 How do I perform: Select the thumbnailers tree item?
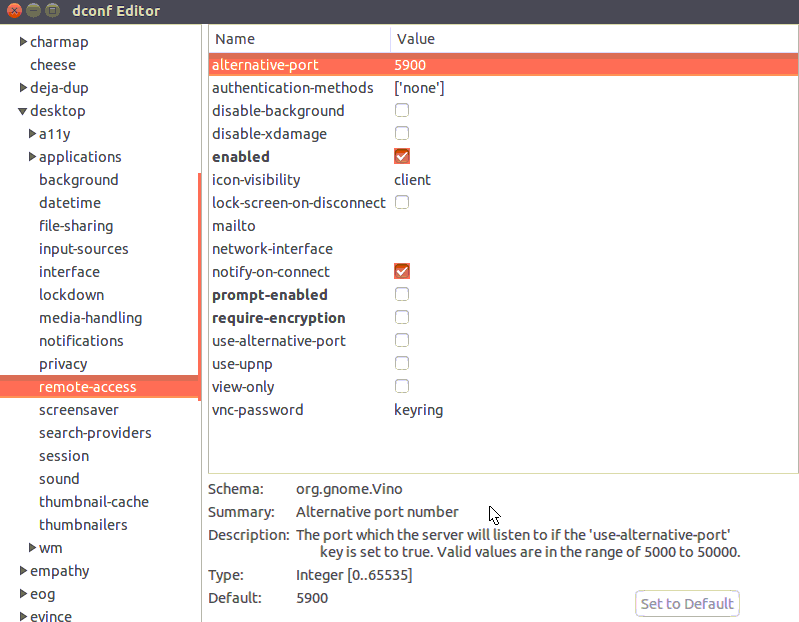pyautogui.click(x=83, y=525)
